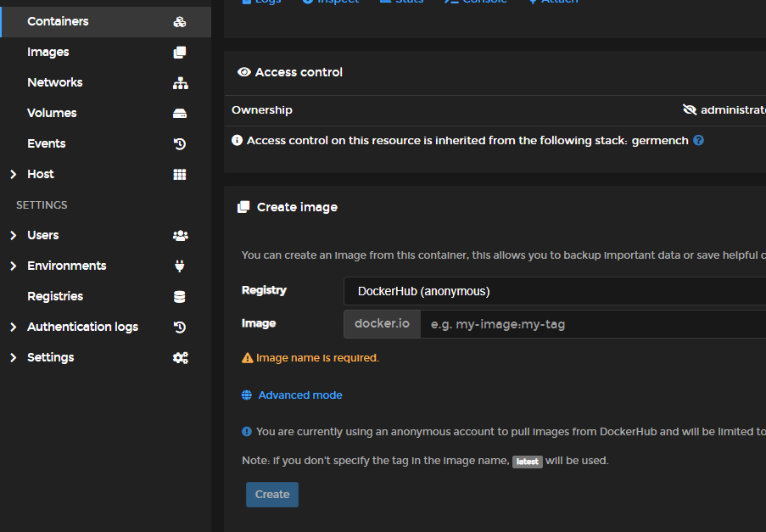Screen dimensions: 766x532
Task: Click the info icon beside access control note
Action: click(x=237, y=141)
